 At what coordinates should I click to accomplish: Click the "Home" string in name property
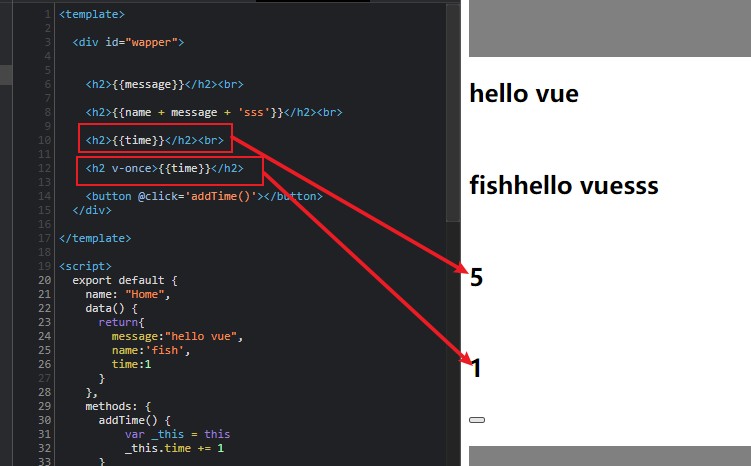click(145, 294)
